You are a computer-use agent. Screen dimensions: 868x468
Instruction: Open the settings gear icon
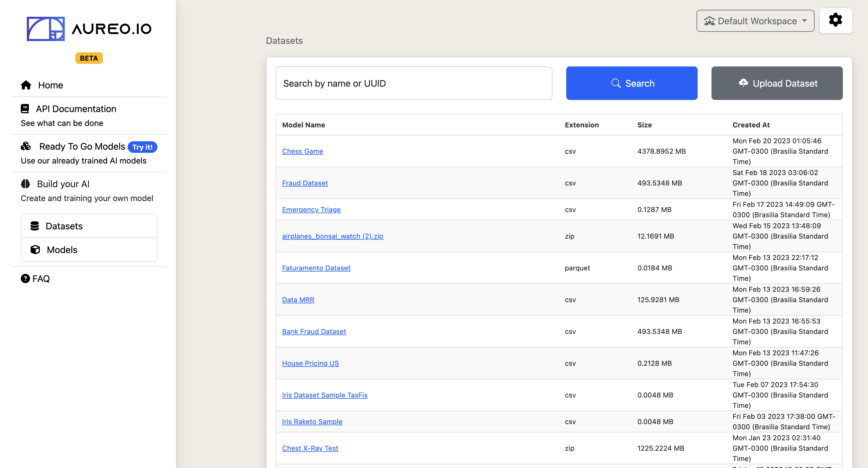click(x=835, y=20)
